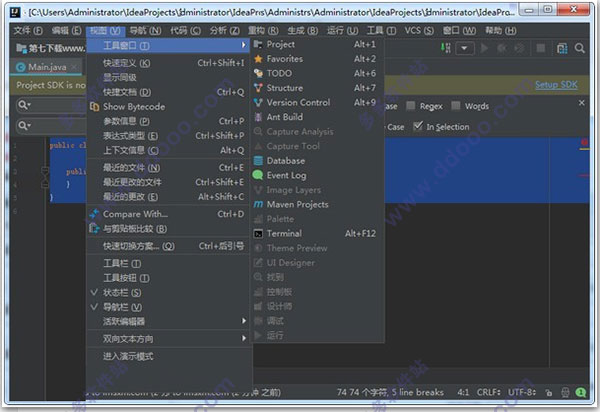Click the IntelliJ IDEA logo in title bar
The image size is (600, 412).
[x=15, y=12]
